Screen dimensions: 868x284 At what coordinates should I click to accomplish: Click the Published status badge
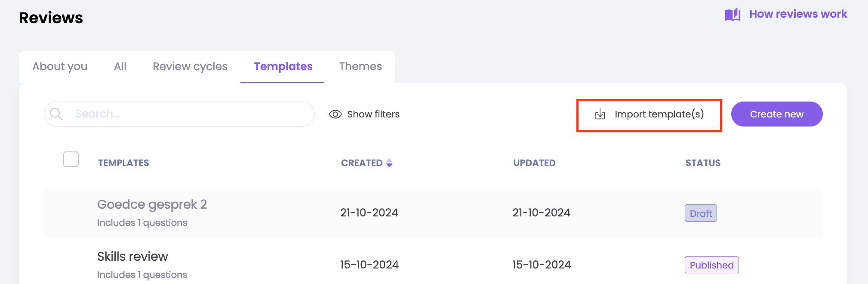pyautogui.click(x=711, y=265)
